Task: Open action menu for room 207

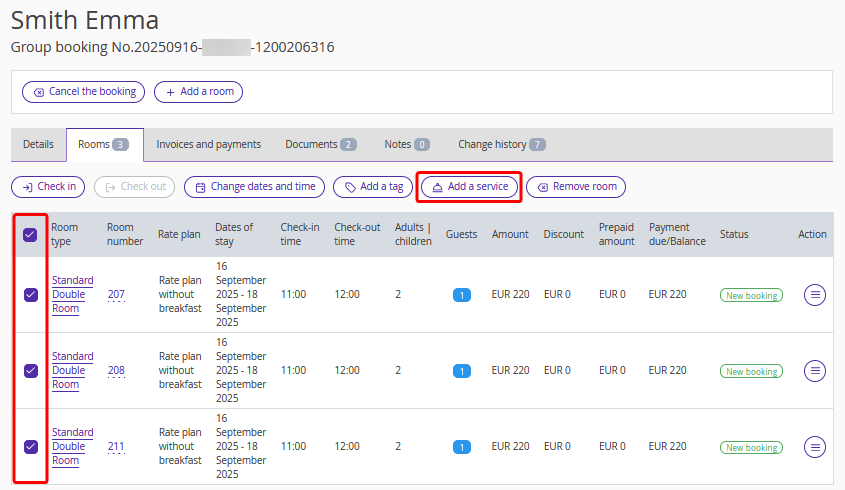Action: pyautogui.click(x=815, y=295)
